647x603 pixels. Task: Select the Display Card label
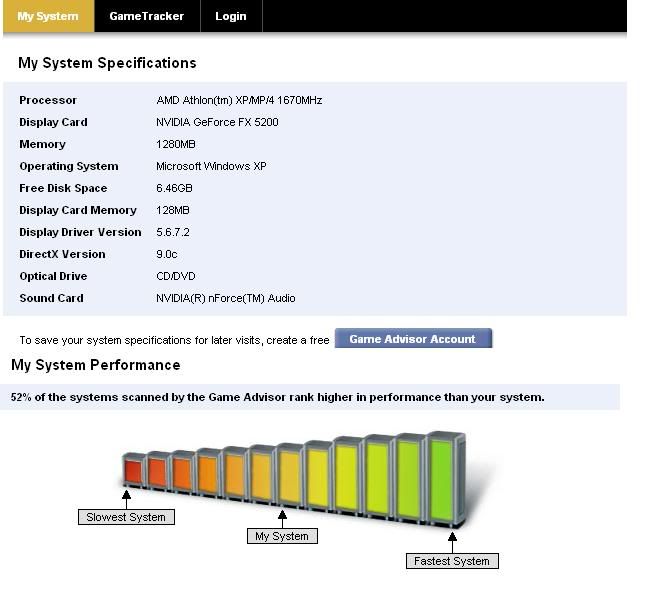(53, 122)
